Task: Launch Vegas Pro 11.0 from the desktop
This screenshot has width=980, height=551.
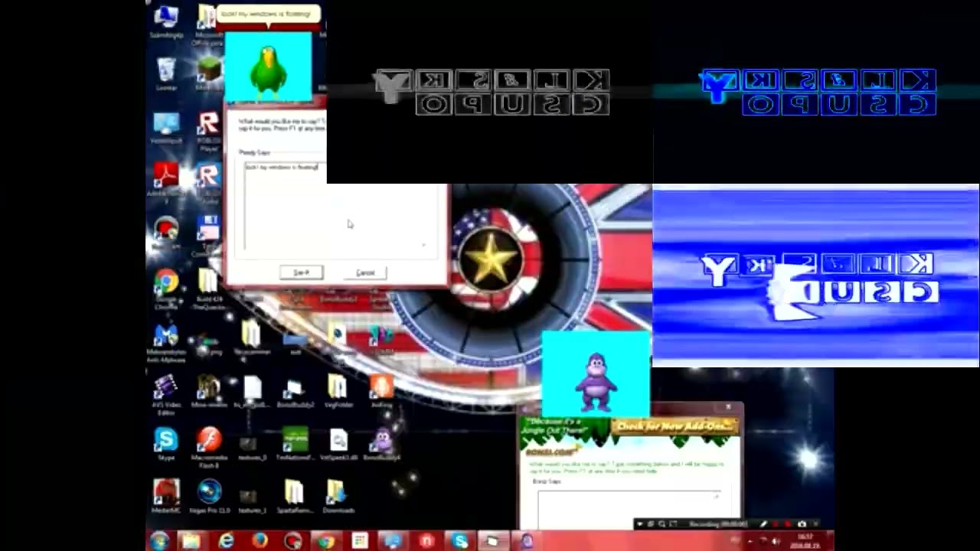Action: 209,496
